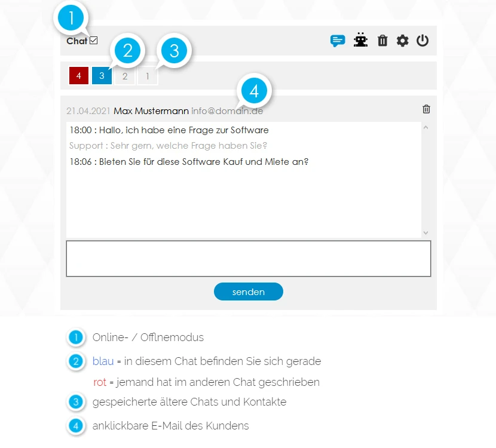496x448 pixels.
Task: Open saved chat tab 1
Action: (x=148, y=76)
